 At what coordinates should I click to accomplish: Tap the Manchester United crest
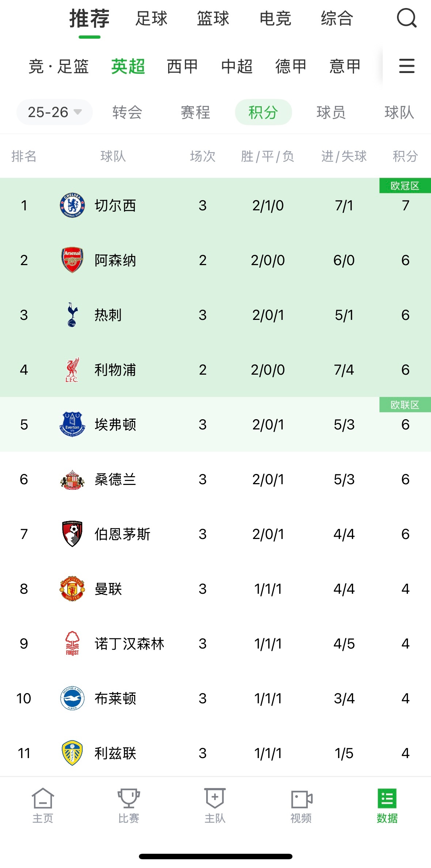(x=72, y=589)
